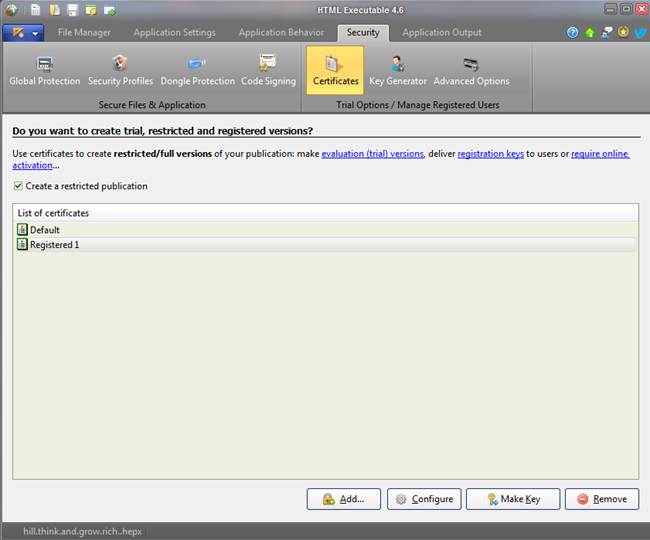
Task: Open Advanced Options page
Action: pos(471,70)
